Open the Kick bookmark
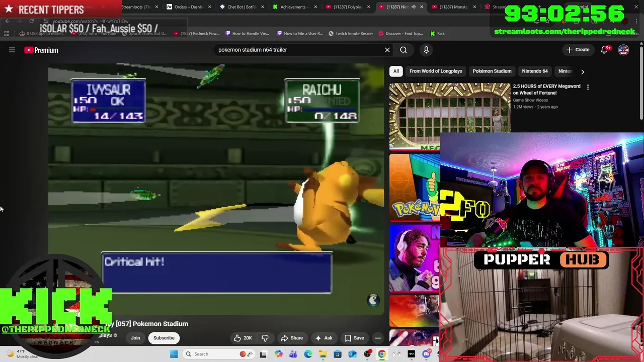644x362 pixels. point(437,33)
